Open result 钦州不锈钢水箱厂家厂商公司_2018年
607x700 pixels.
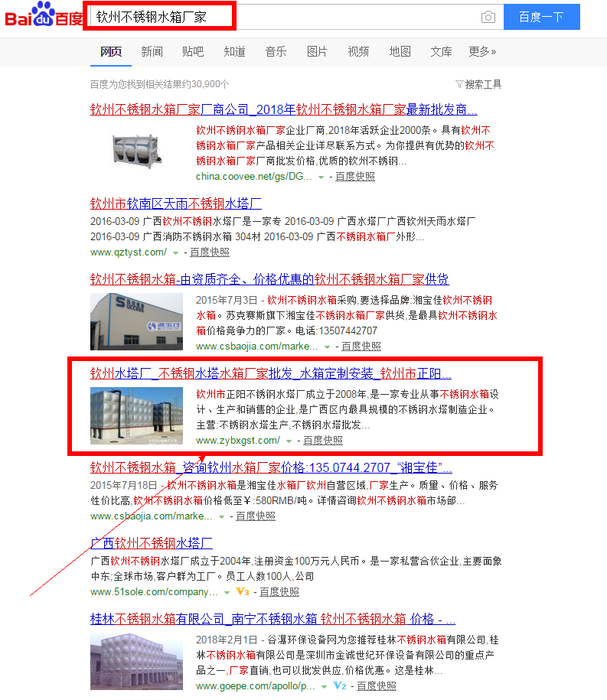(x=284, y=110)
